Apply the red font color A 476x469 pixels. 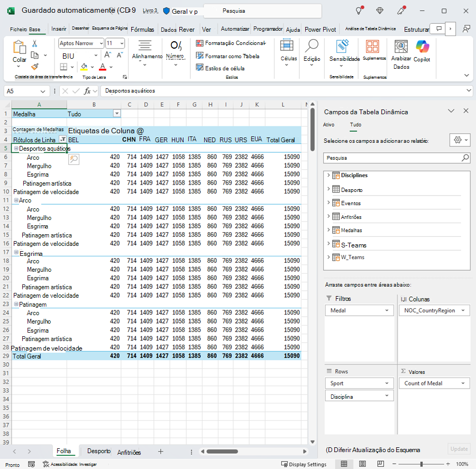click(x=103, y=67)
